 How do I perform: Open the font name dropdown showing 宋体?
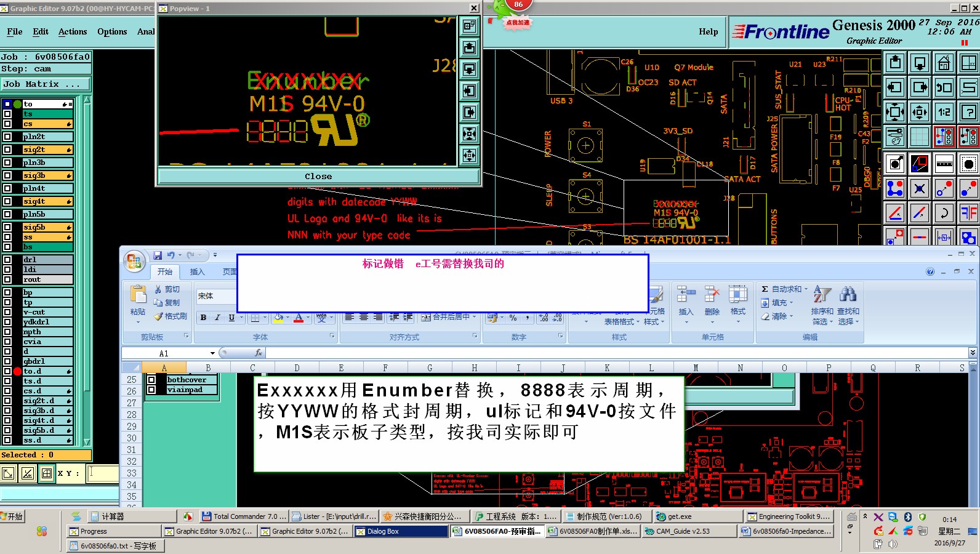coord(216,296)
